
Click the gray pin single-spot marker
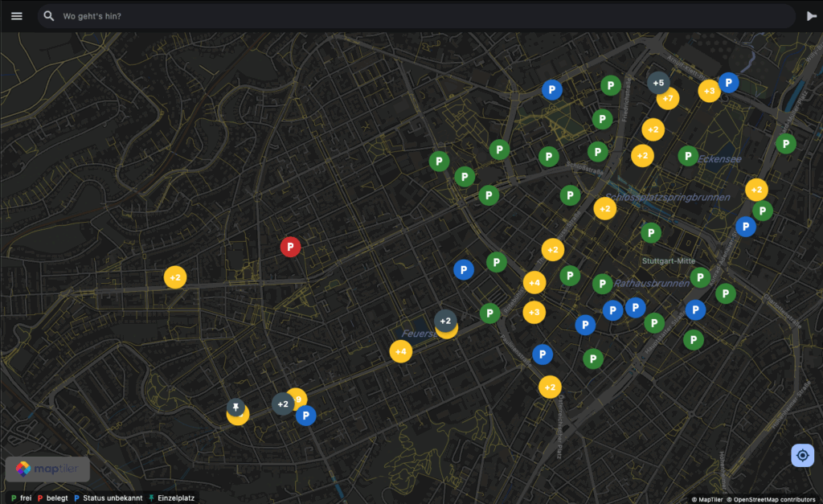pos(235,407)
